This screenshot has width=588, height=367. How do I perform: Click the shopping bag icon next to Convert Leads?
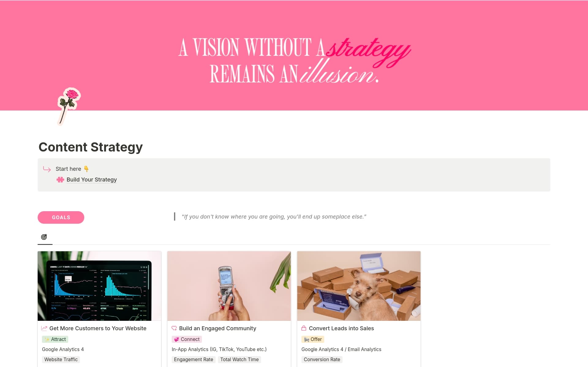click(x=304, y=328)
